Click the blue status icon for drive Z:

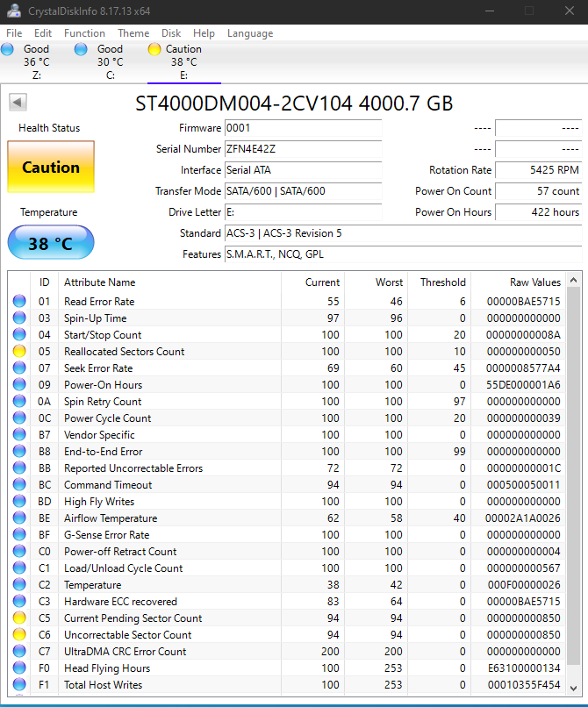7,49
